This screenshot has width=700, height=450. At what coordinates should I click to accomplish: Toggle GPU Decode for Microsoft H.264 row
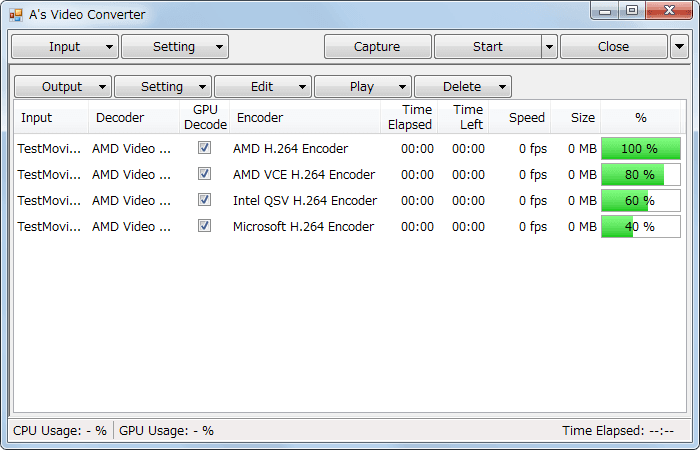point(204,225)
